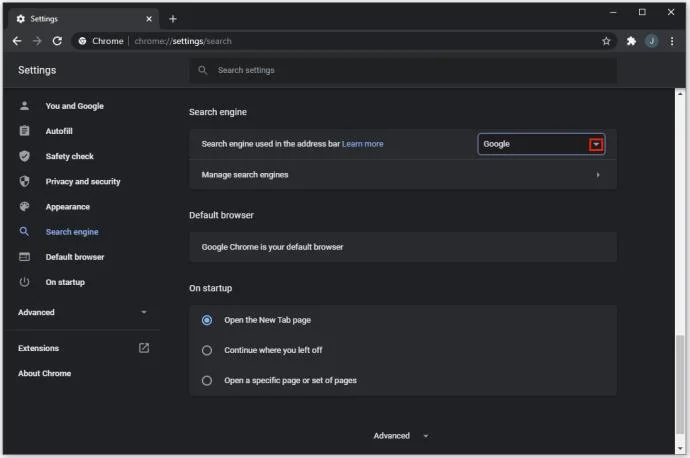Screen dimensions: 690x458
Task: Open a new tab with the plus button
Action: coord(173,19)
